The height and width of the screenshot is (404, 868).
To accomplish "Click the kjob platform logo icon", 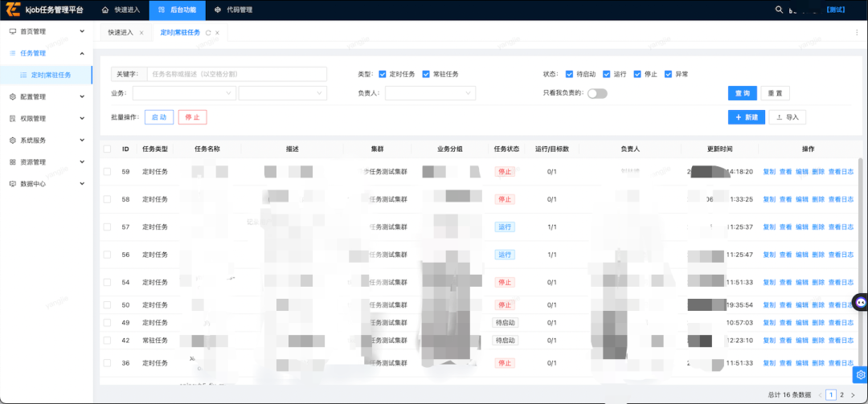I will point(13,10).
